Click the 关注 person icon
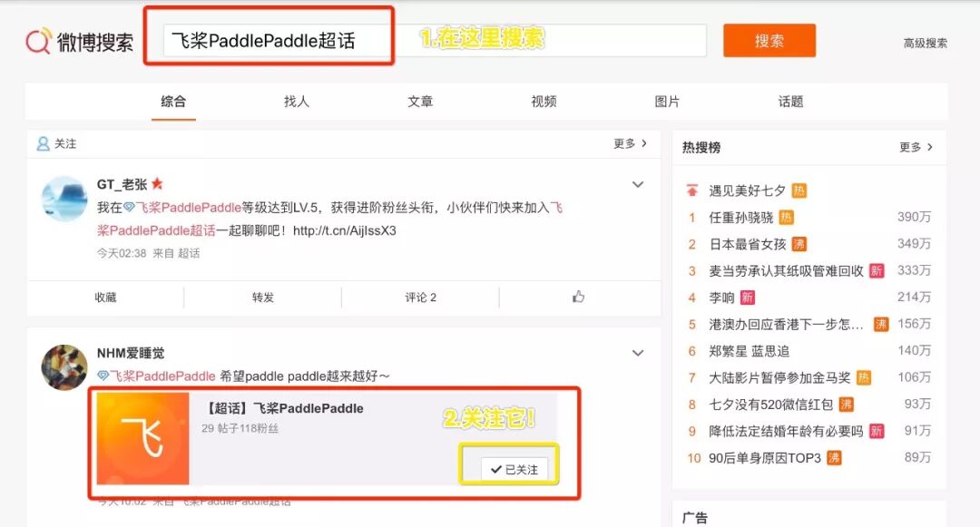Screen dimensions: 980x527 (x=43, y=143)
